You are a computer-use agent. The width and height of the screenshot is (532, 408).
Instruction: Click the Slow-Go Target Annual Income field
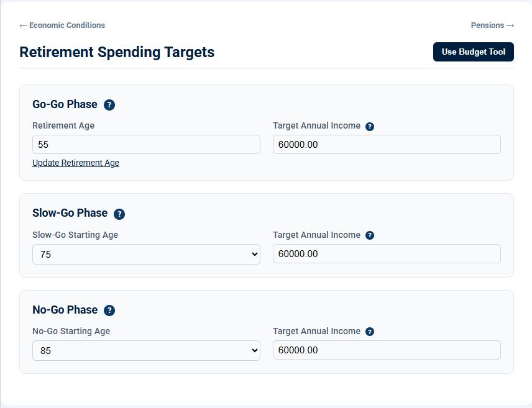click(x=387, y=254)
